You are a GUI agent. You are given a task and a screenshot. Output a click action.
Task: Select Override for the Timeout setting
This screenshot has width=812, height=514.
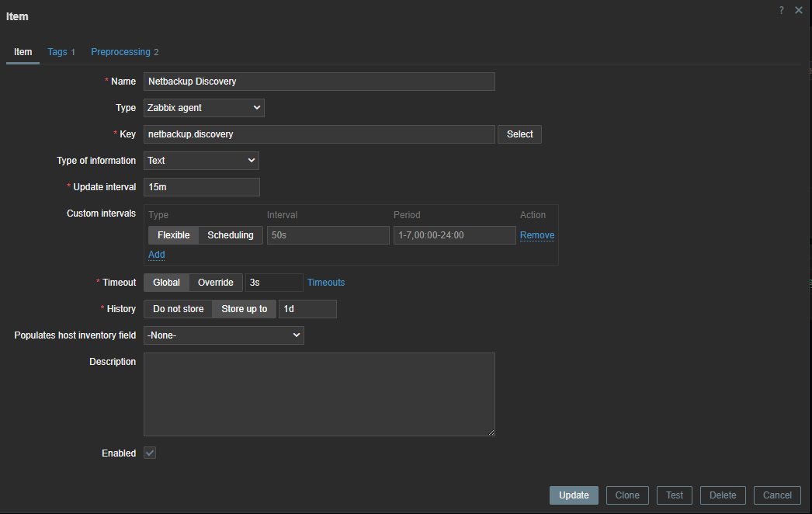(x=216, y=282)
